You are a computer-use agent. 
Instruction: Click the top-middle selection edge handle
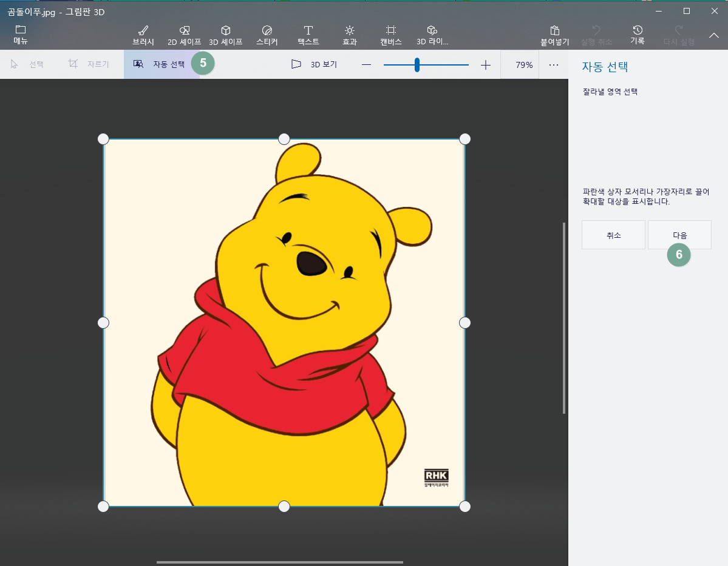284,139
